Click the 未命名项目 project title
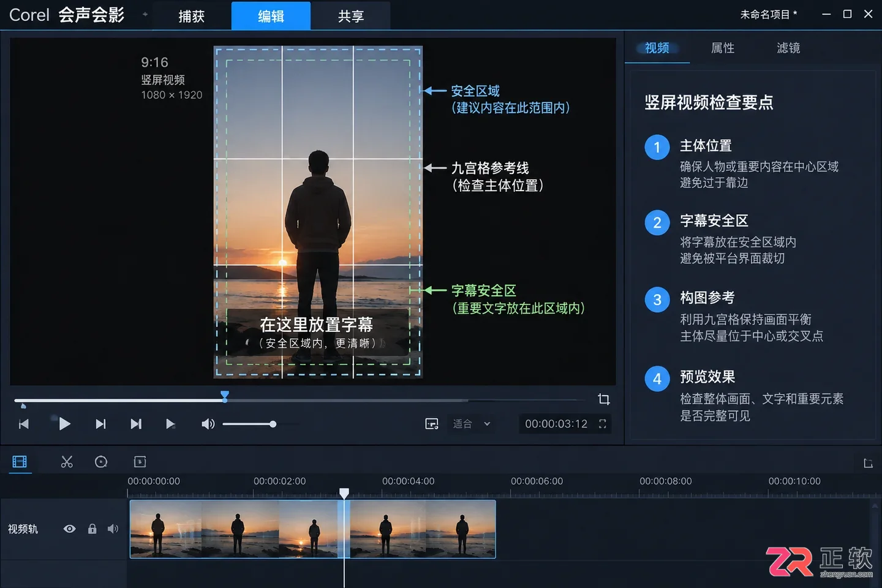Screen dimensions: 882x588 point(769,14)
